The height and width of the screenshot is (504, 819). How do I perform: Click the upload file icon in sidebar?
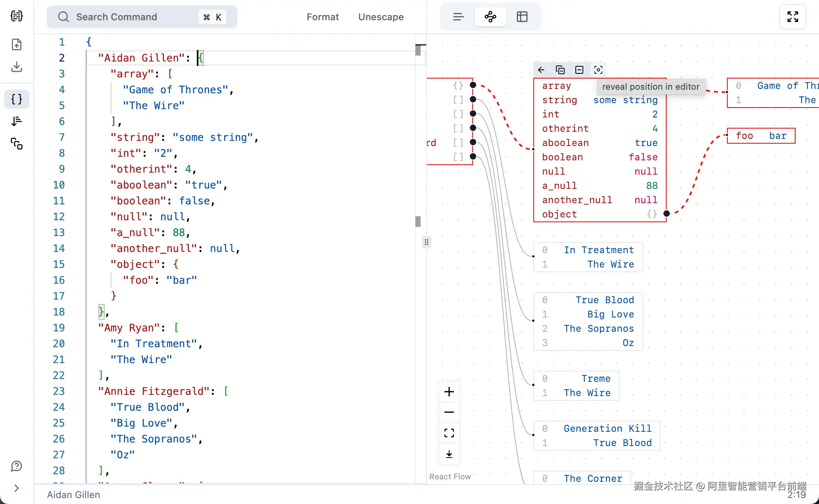click(17, 44)
